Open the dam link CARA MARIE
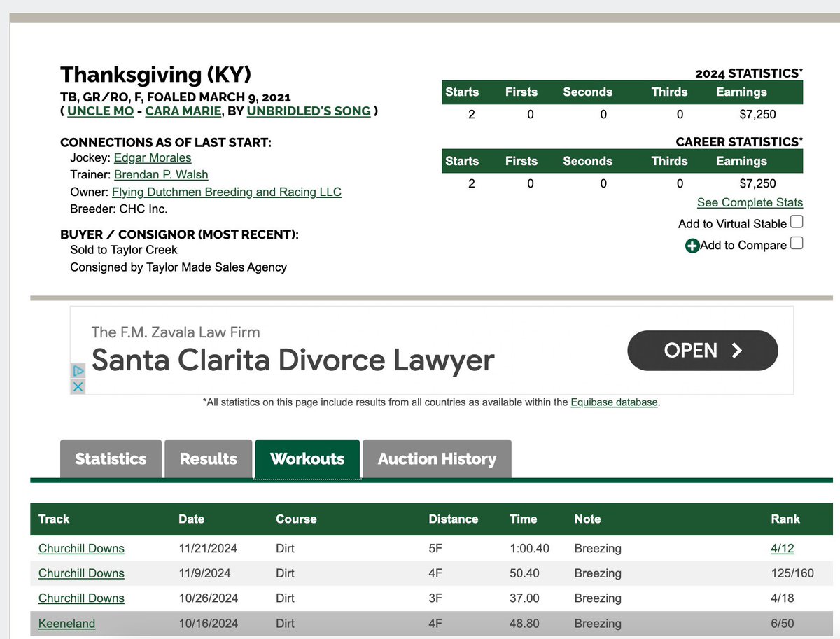The width and height of the screenshot is (840, 639). [x=183, y=111]
